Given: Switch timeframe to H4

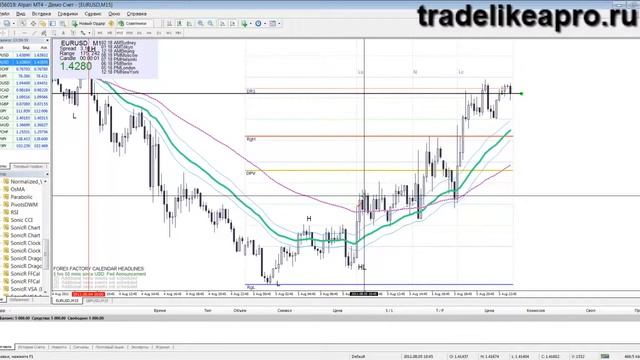Looking at the screenshot, I should [x=149, y=33].
